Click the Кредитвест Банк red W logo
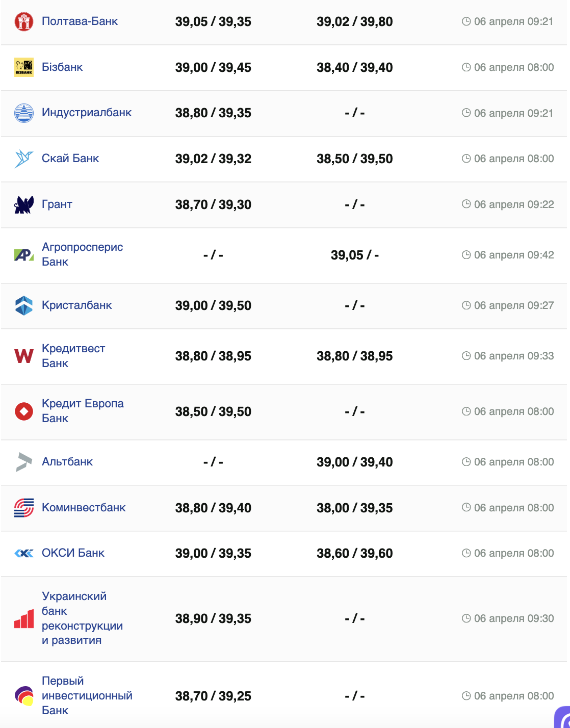Image resolution: width=570 pixels, height=728 pixels. pyautogui.click(x=23, y=356)
